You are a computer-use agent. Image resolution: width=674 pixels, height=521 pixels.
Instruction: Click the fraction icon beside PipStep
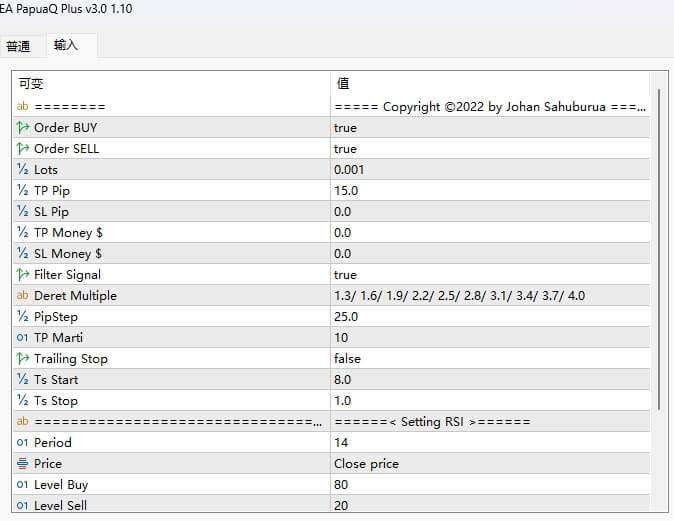point(22,316)
